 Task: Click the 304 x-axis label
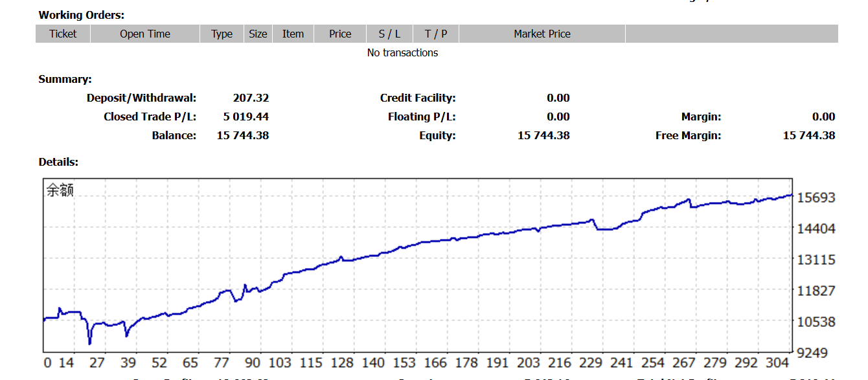(777, 363)
